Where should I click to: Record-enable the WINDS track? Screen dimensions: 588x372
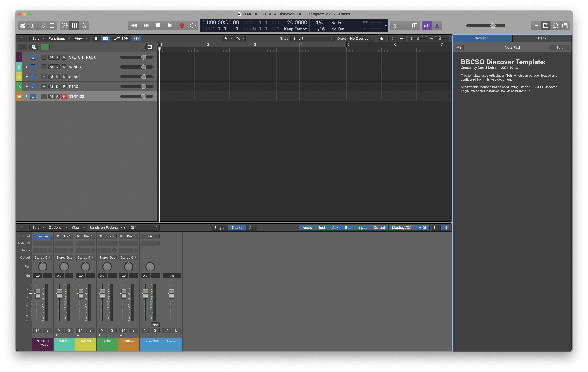[x=64, y=67]
